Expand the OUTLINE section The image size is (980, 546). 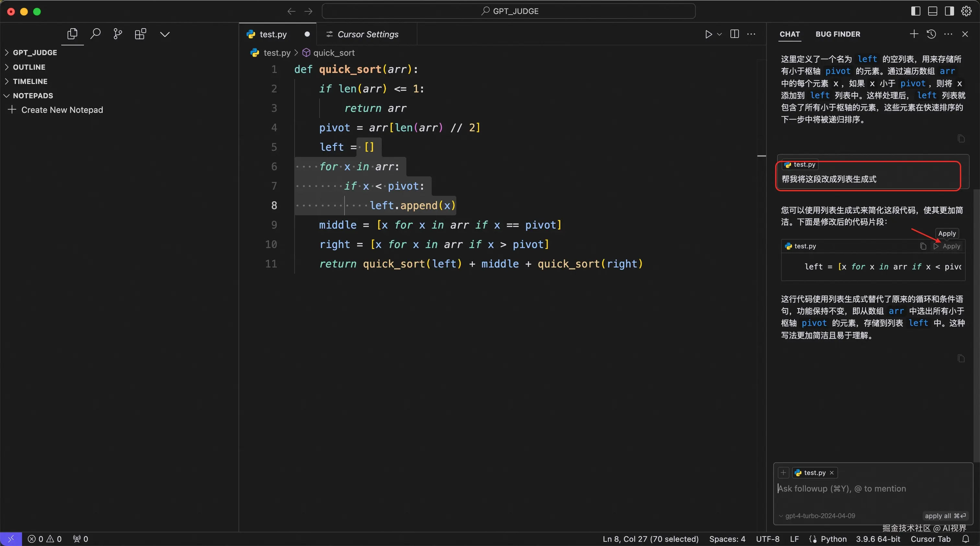point(29,67)
